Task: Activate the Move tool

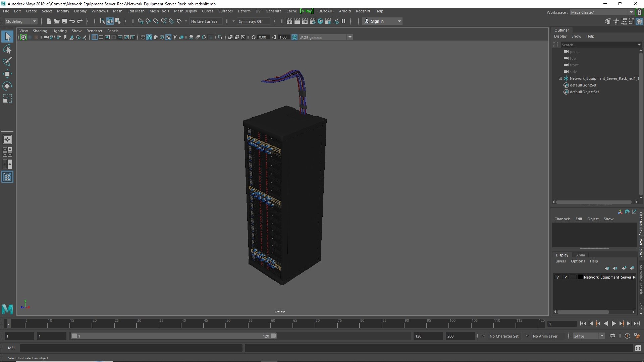Action: pyautogui.click(x=7, y=74)
